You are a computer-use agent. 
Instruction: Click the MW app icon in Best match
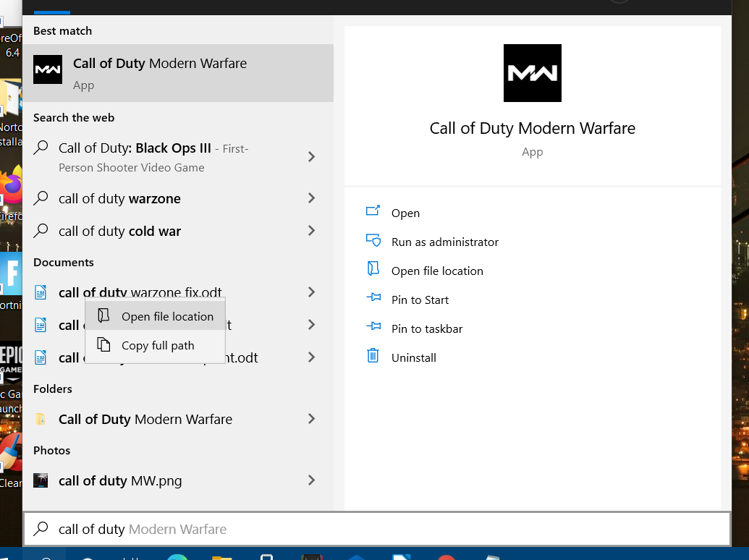tap(48, 69)
